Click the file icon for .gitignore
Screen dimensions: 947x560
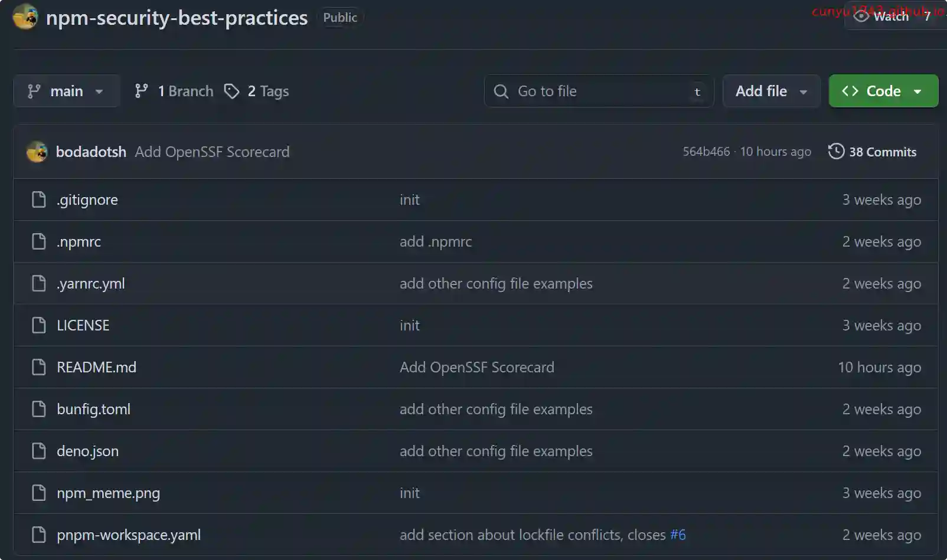pyautogui.click(x=39, y=200)
